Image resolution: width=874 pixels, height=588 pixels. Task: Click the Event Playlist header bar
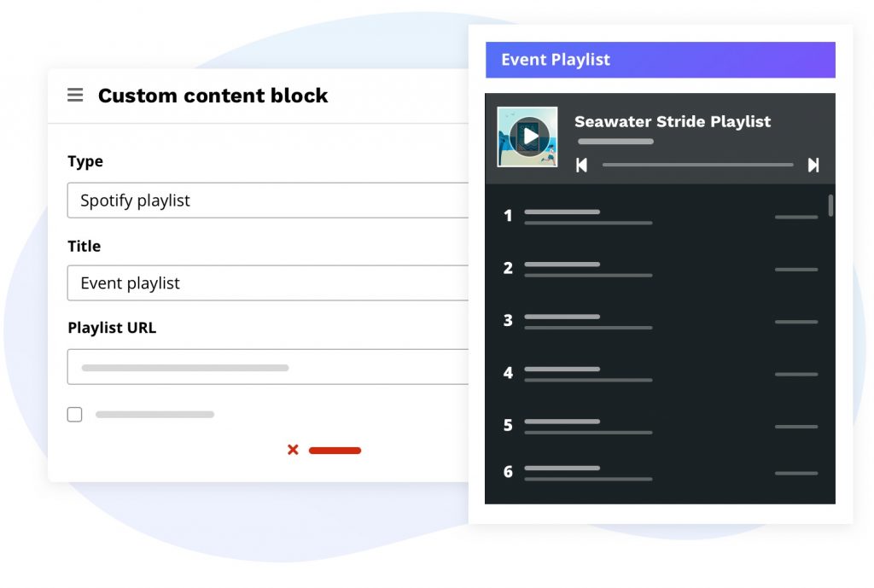pos(660,60)
